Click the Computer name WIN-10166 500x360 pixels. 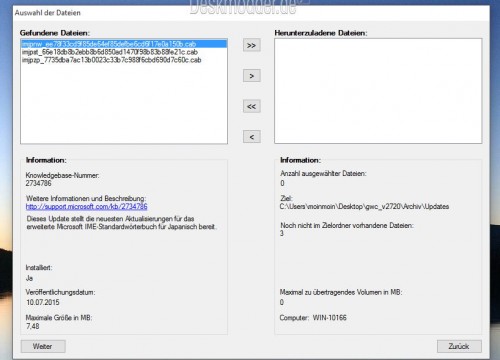point(329,318)
